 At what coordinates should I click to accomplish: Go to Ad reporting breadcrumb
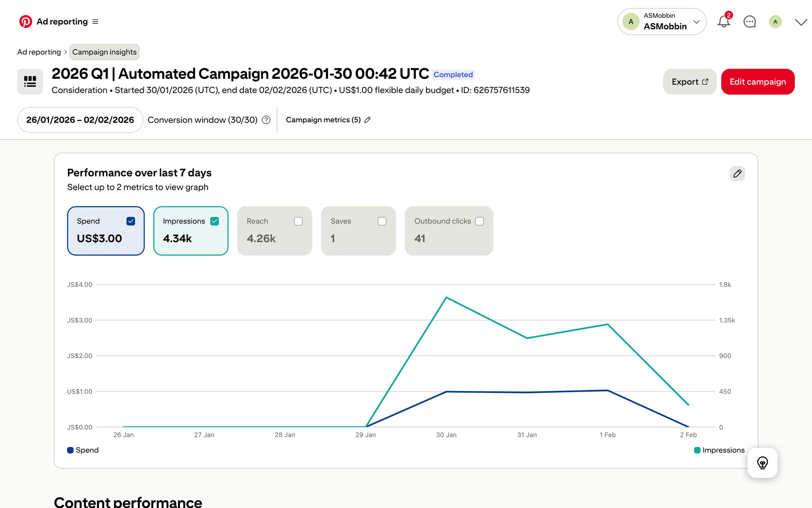tap(39, 52)
